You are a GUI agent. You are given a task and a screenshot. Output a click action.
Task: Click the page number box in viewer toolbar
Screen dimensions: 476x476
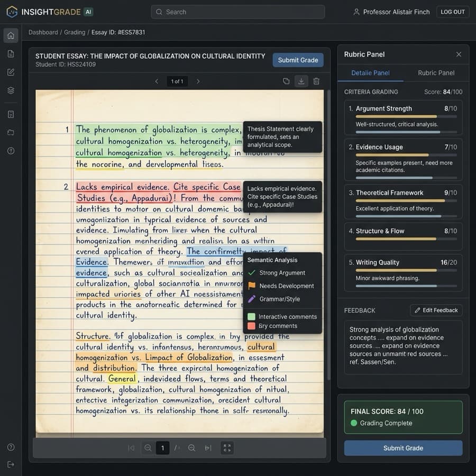coord(162,448)
